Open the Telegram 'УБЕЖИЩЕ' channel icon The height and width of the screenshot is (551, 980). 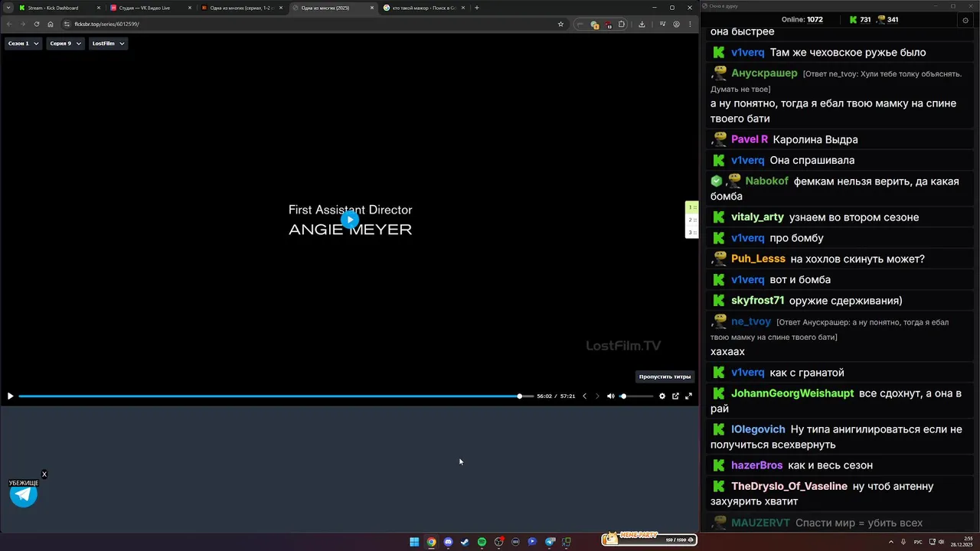[24, 494]
